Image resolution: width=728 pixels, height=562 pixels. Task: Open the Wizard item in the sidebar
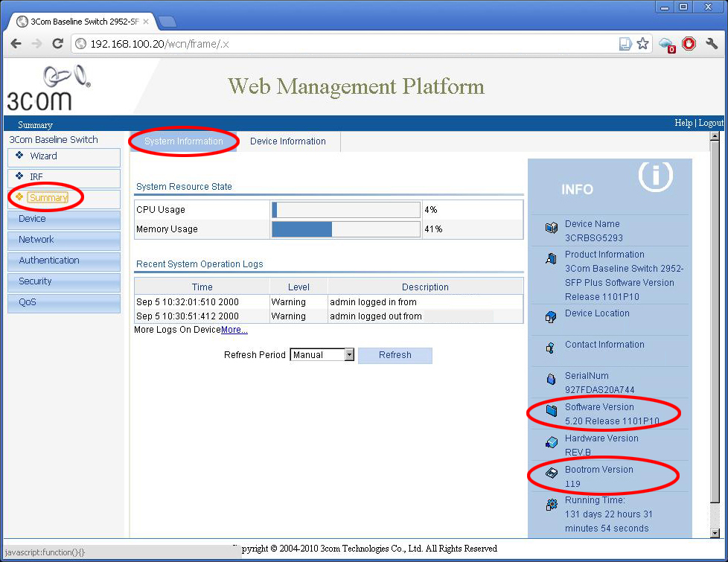coord(64,157)
